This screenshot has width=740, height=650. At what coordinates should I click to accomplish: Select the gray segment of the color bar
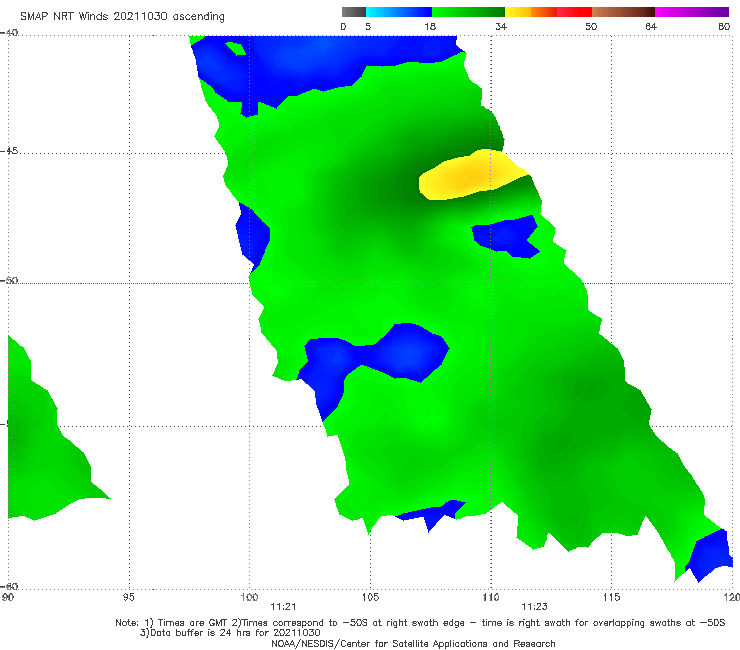354,12
